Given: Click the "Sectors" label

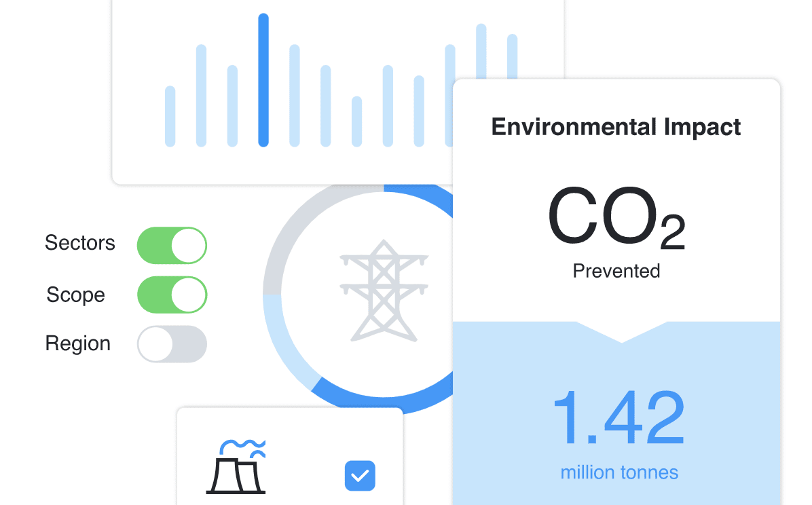Looking at the screenshot, I should point(79,243).
